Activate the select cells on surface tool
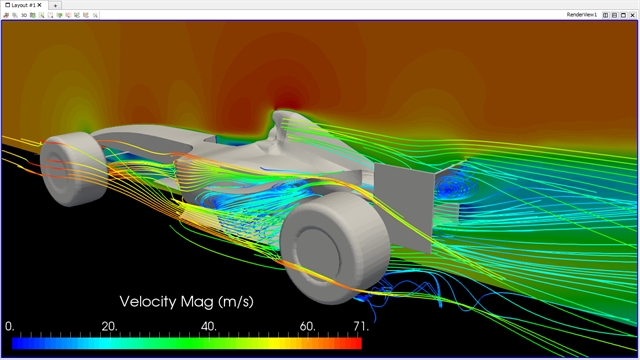Viewport: 640px width, 360px height. 42,15
